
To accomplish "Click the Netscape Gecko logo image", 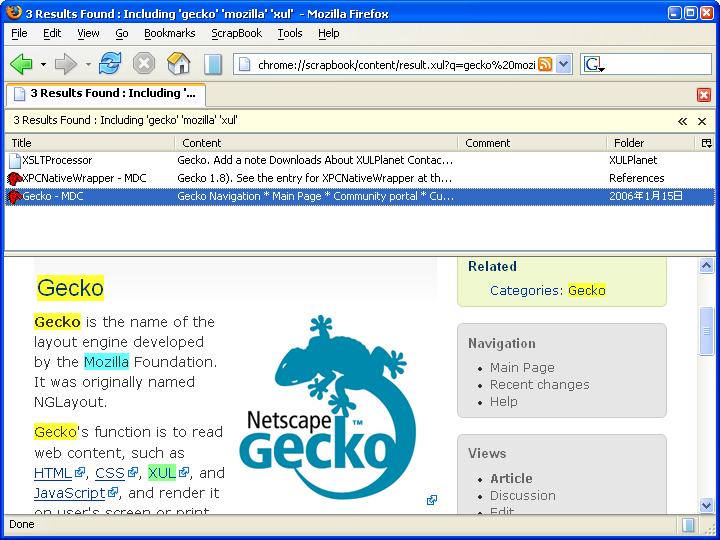I will click(x=327, y=406).
